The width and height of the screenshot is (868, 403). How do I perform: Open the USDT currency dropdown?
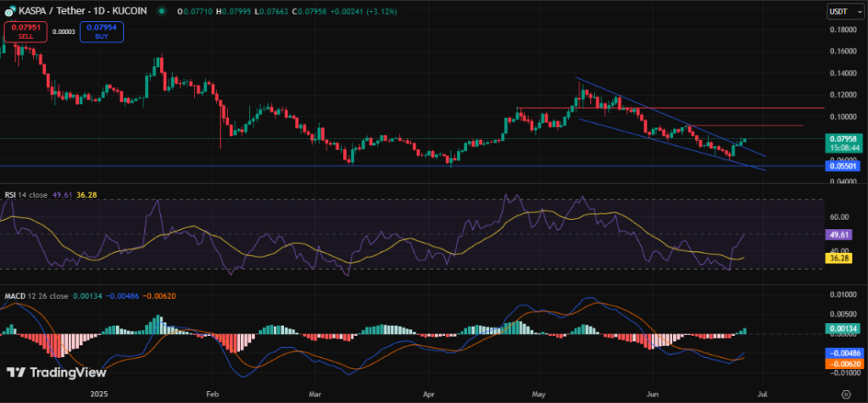point(845,10)
